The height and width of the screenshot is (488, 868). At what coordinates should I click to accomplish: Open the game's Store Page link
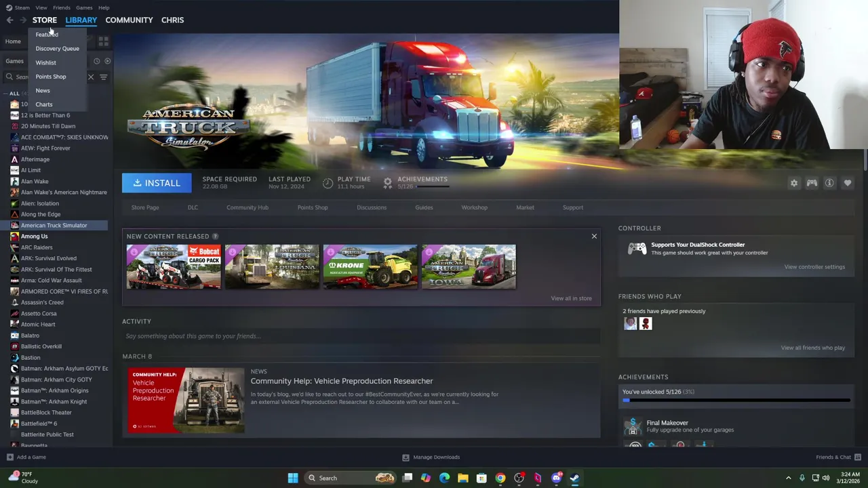(x=145, y=207)
